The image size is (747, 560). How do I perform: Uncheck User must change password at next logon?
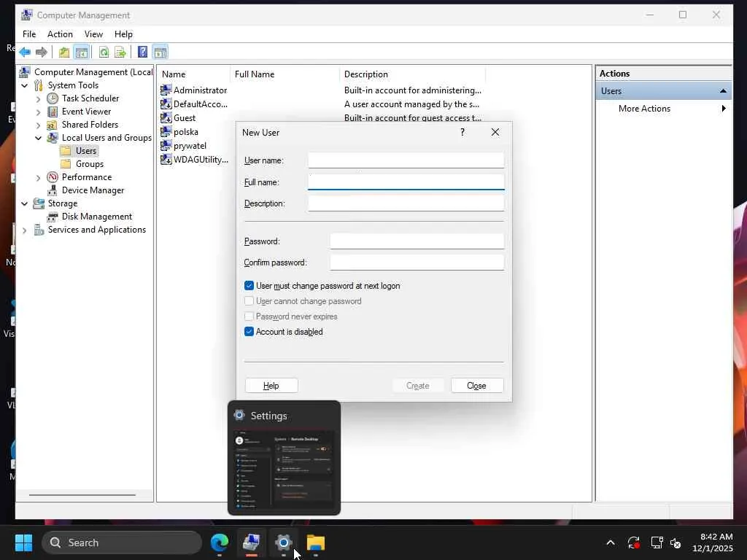coord(249,286)
